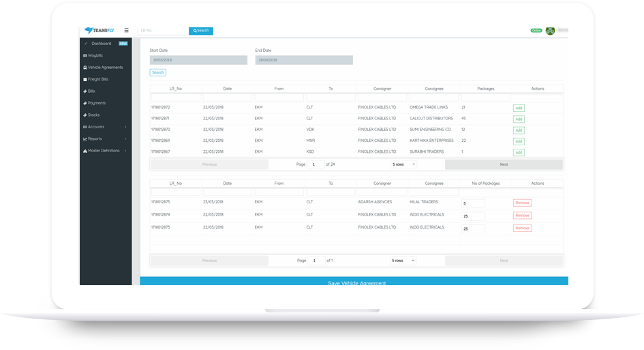Screen dimensions: 644x350
Task: Select Payments in the sidebar
Action: click(x=96, y=103)
